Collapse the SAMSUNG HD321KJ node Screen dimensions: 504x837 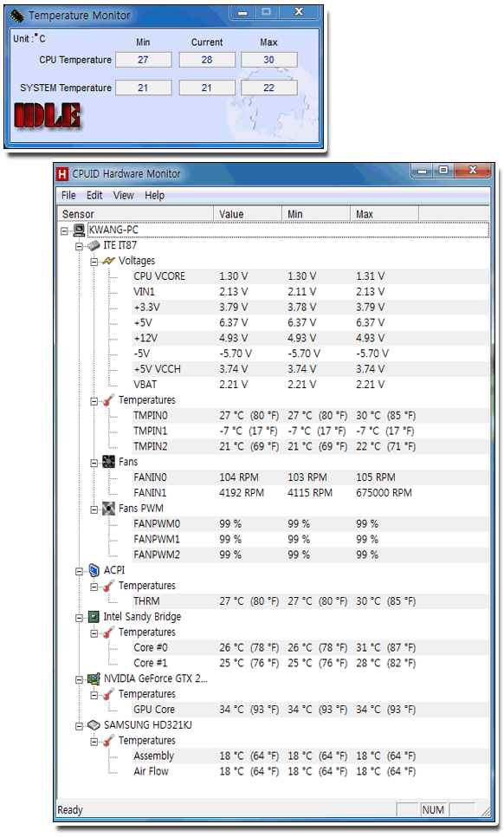[x=80, y=726]
